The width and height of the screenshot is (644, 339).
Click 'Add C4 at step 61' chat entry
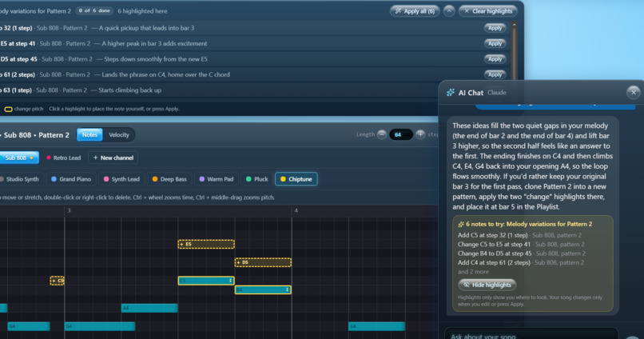click(x=521, y=262)
